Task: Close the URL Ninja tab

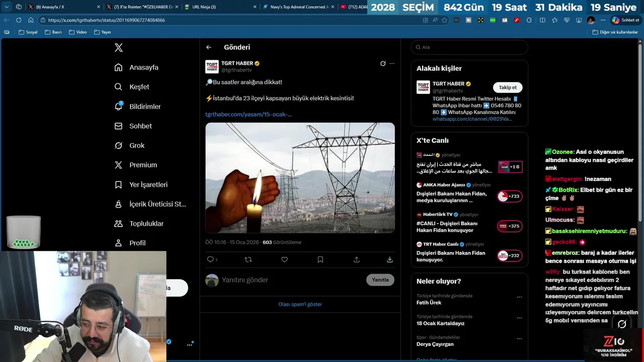Action: point(255,7)
